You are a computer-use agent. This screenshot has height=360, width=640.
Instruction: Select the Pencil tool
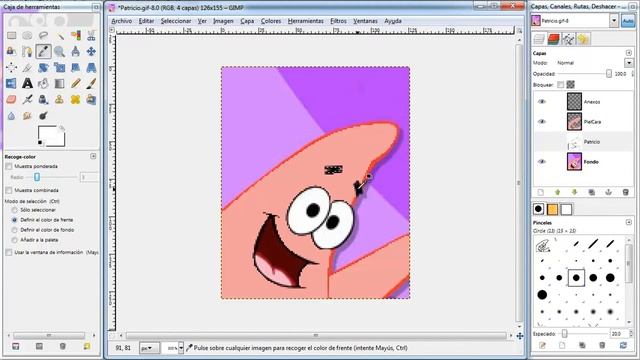76,84
